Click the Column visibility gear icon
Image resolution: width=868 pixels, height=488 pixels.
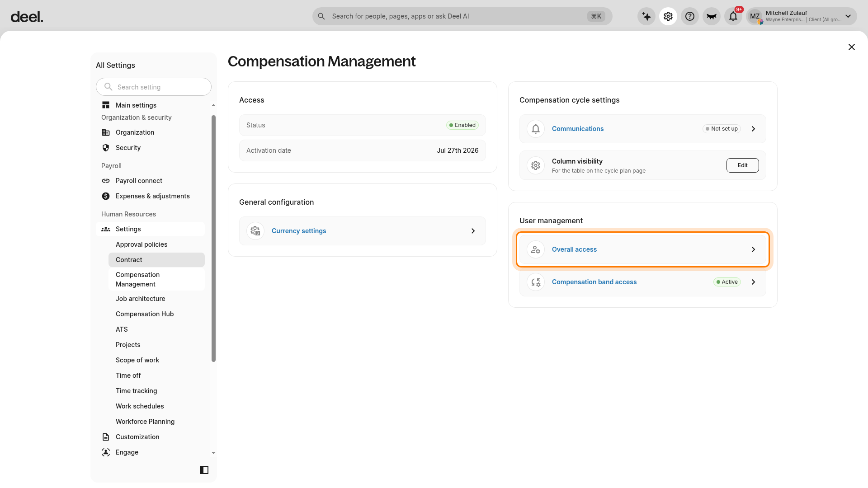pos(536,165)
